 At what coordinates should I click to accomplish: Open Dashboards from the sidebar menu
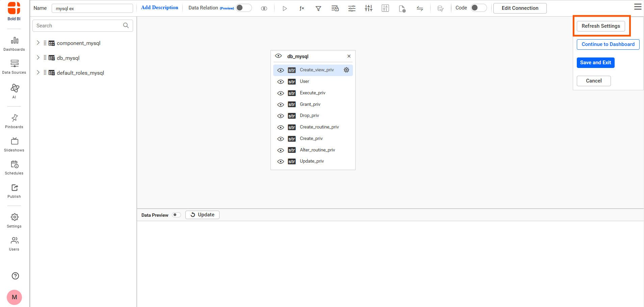[14, 44]
